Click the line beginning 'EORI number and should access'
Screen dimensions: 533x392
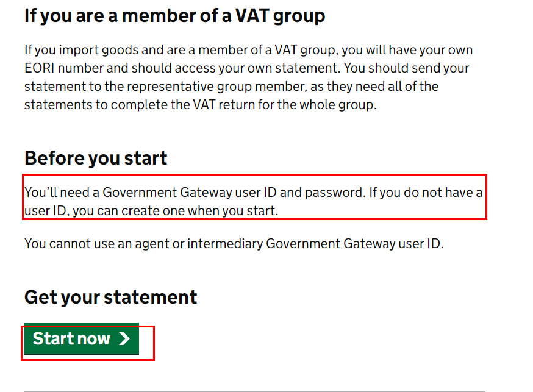click(x=247, y=68)
